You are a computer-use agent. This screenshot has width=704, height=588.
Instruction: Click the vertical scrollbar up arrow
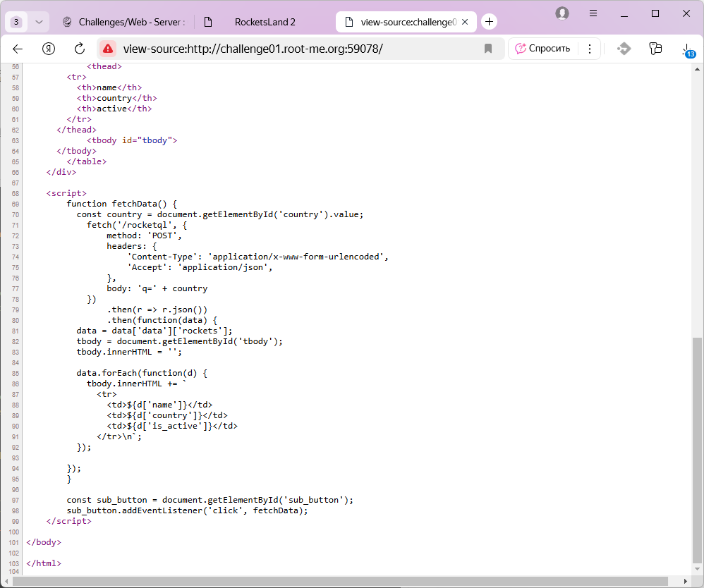click(x=697, y=69)
